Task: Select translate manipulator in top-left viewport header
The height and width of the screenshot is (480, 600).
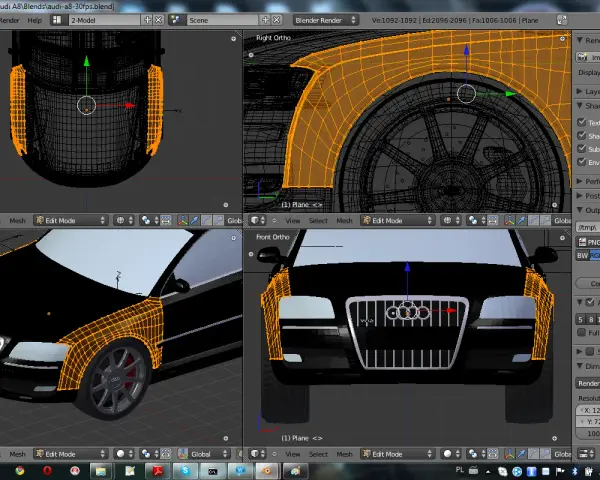Action: (194, 220)
